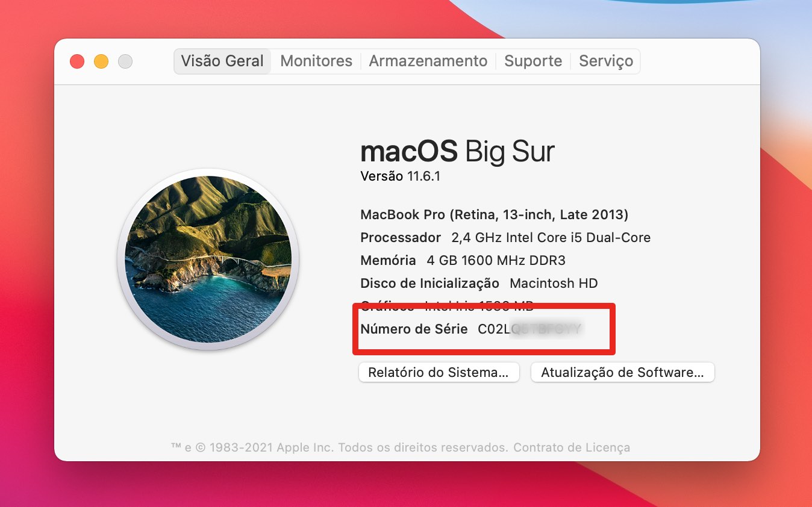Viewport: 812px width, 507px height.
Task: Click the Disco de Inicialização line
Action: [478, 283]
